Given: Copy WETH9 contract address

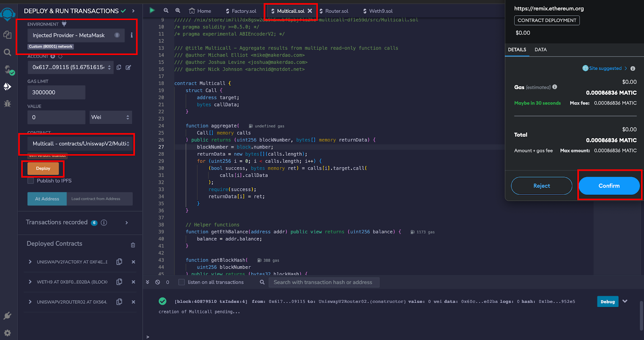Looking at the screenshot, I should (x=119, y=282).
